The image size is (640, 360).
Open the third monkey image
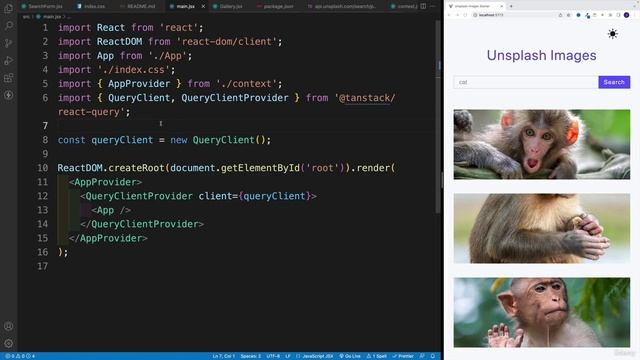point(542,312)
